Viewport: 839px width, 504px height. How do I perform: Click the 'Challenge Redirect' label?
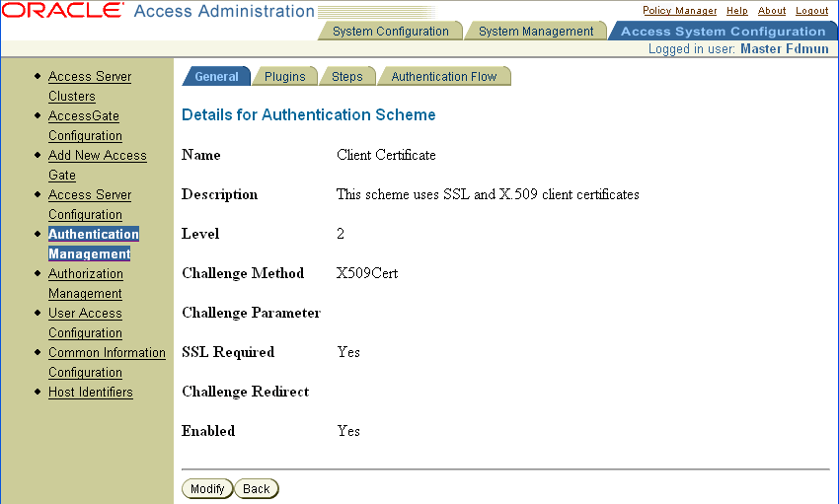point(246,392)
